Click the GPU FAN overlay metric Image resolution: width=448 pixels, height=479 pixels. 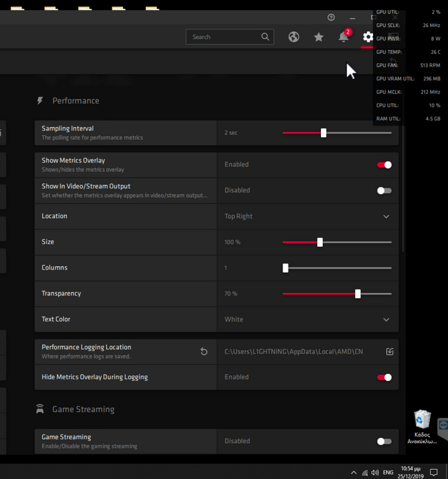[408, 65]
